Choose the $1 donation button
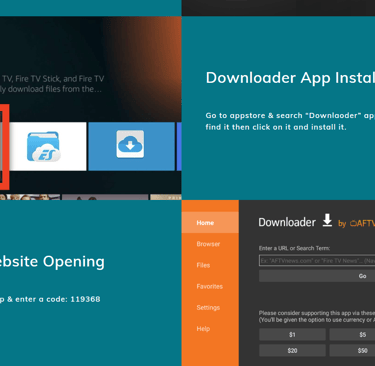The width and height of the screenshot is (375, 366). (x=292, y=335)
